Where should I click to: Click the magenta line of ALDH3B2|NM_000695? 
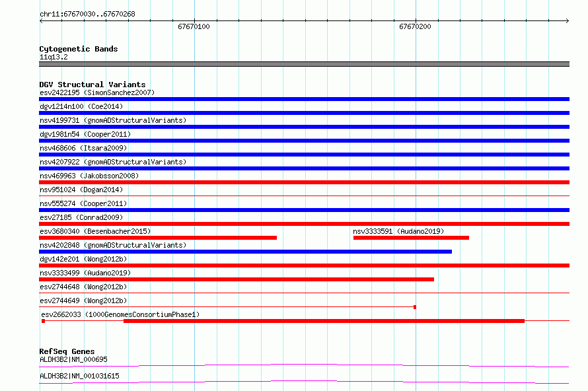304,365
